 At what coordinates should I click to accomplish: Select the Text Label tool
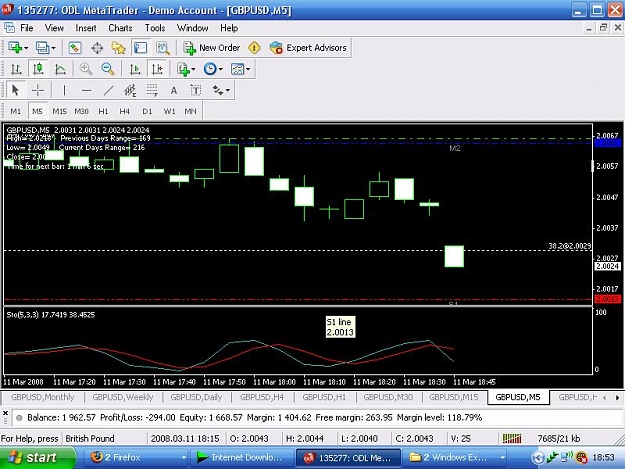pyautogui.click(x=196, y=90)
